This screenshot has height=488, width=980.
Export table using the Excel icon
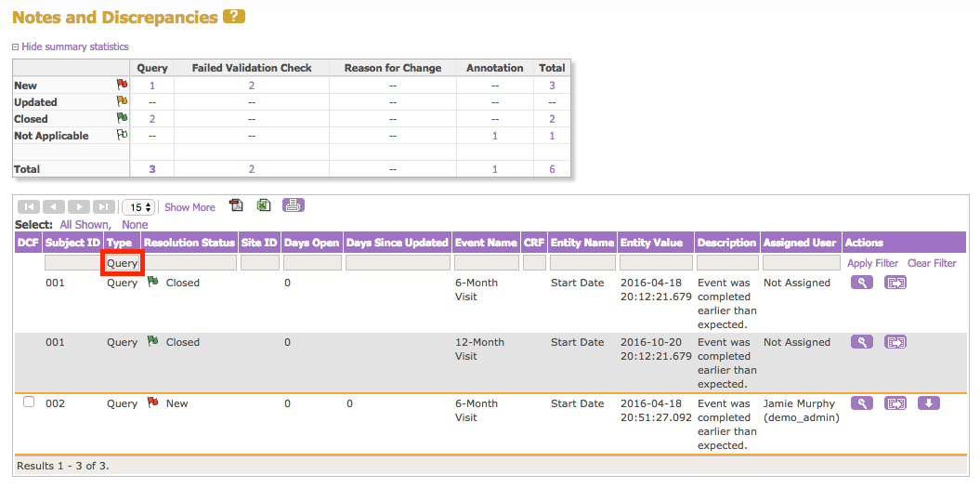click(264, 206)
